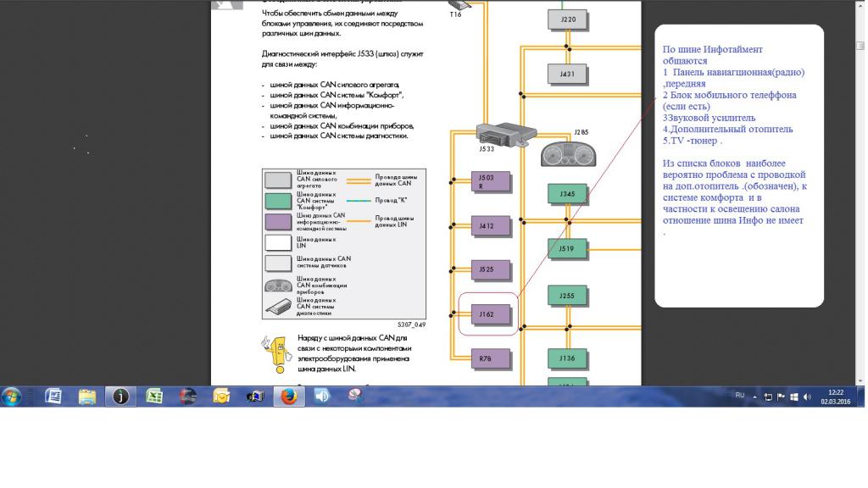Open Windows Explorer folder icon
Viewport: 868px width, 488px height.
[87, 396]
